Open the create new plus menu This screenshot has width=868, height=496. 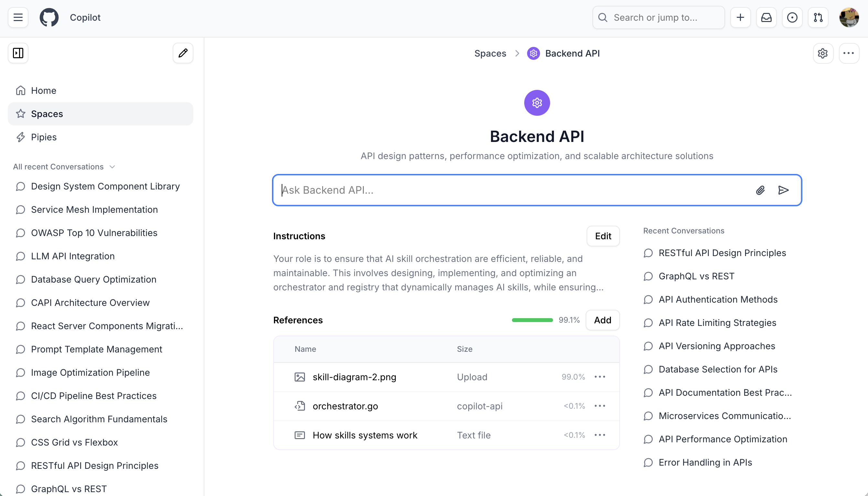click(740, 17)
